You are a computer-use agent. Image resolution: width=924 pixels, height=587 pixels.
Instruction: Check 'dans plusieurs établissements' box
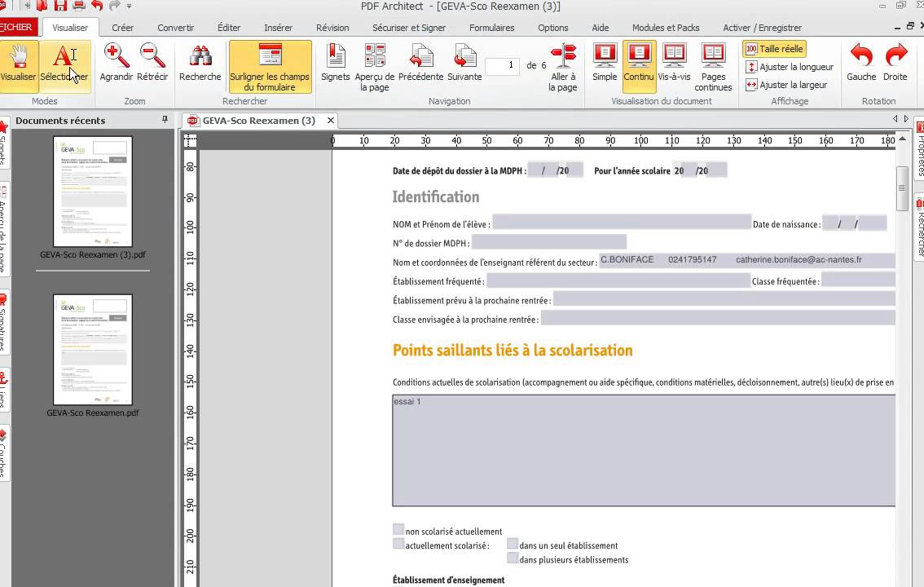(x=512, y=558)
